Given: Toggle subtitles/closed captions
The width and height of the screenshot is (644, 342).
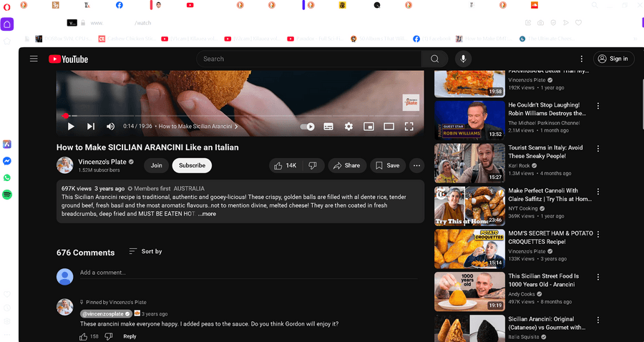Looking at the screenshot, I should point(328,127).
